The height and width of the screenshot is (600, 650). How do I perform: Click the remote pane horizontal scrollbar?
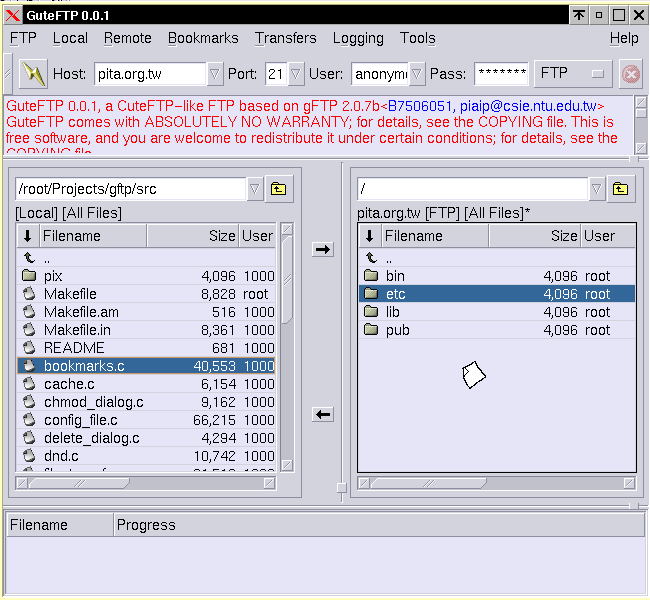coord(497,483)
